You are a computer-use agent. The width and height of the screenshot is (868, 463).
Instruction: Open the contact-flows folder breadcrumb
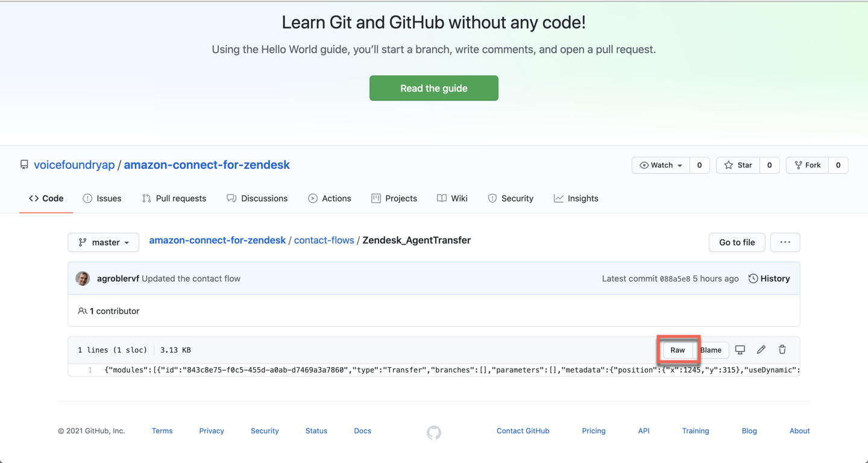coord(324,240)
